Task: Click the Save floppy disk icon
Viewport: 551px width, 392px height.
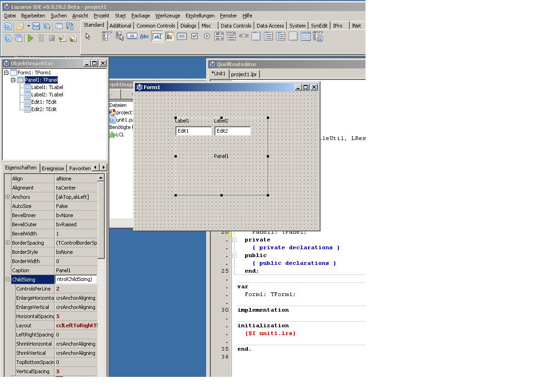Action: (x=36, y=26)
